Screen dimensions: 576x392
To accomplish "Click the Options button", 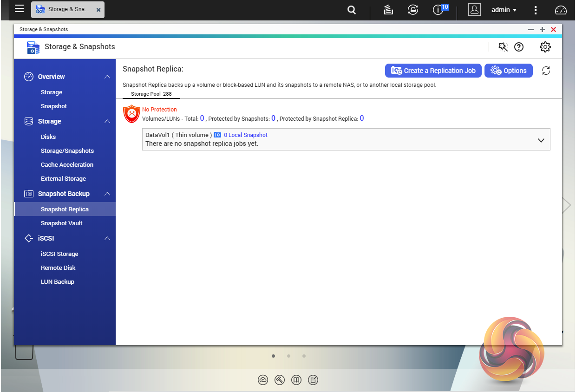I will coord(509,71).
